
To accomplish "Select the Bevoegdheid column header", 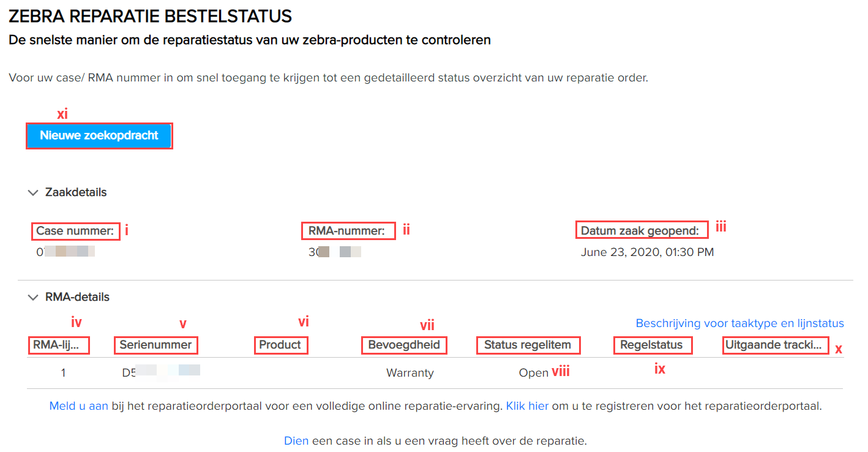I will (403, 345).
